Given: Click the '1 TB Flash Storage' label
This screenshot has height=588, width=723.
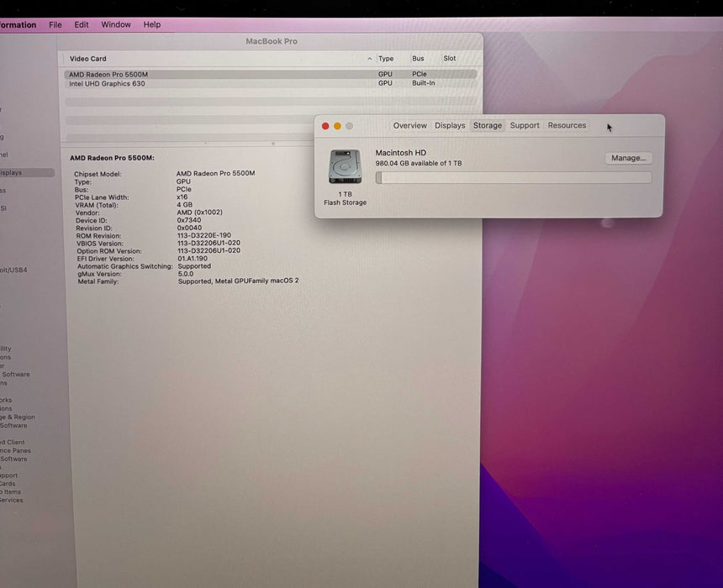Looking at the screenshot, I should [x=345, y=198].
